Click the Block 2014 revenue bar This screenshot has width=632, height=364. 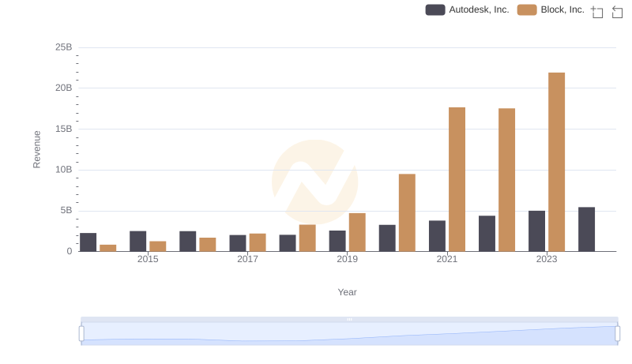pyautogui.click(x=108, y=248)
